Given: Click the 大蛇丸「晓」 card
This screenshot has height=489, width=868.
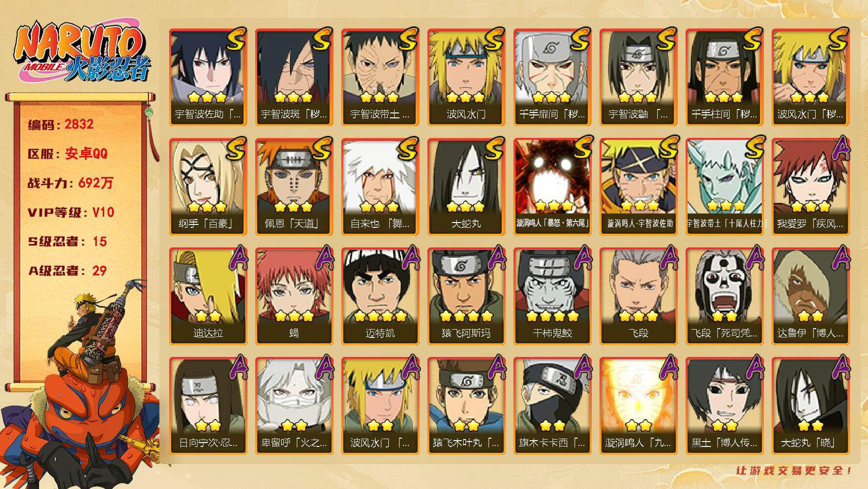Looking at the screenshot, I should click(x=810, y=405).
